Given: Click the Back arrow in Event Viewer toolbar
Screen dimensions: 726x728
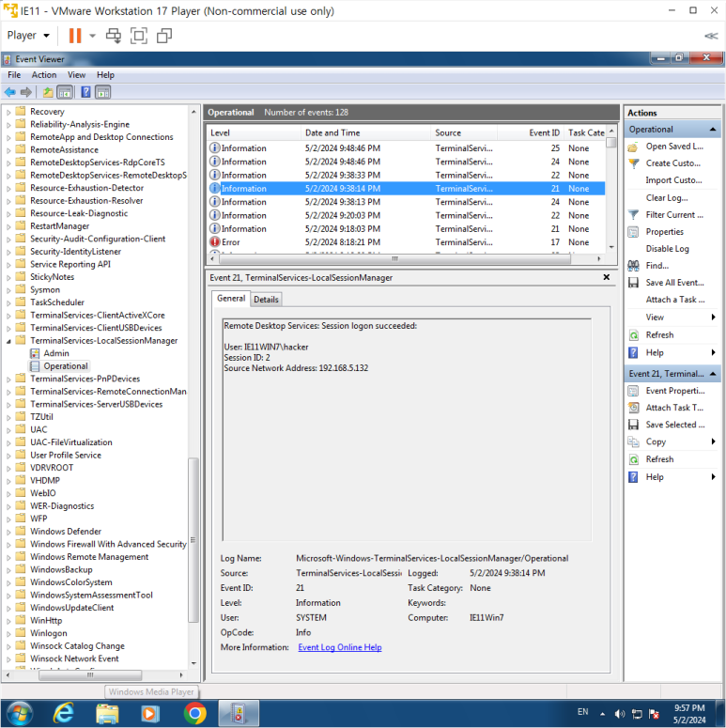Looking at the screenshot, I should pyautogui.click(x=9, y=92).
